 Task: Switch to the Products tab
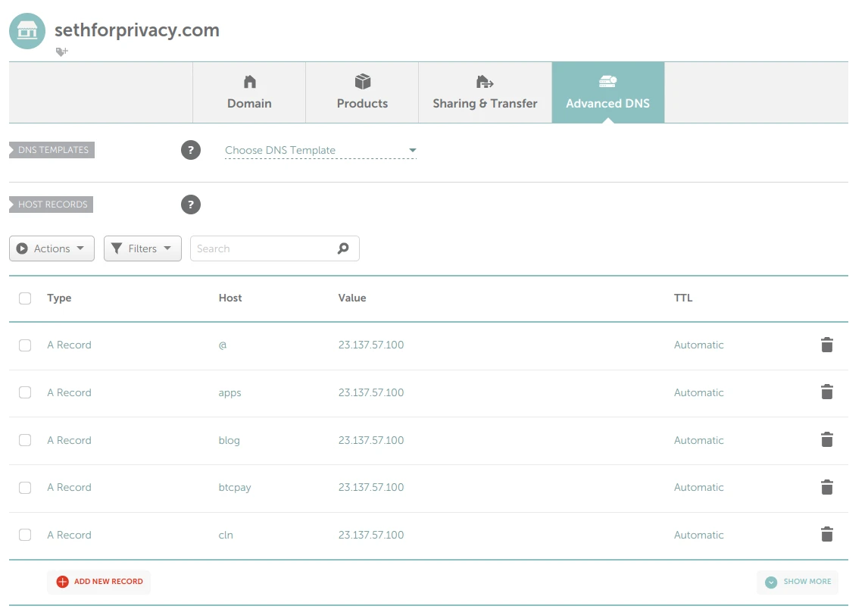click(362, 92)
